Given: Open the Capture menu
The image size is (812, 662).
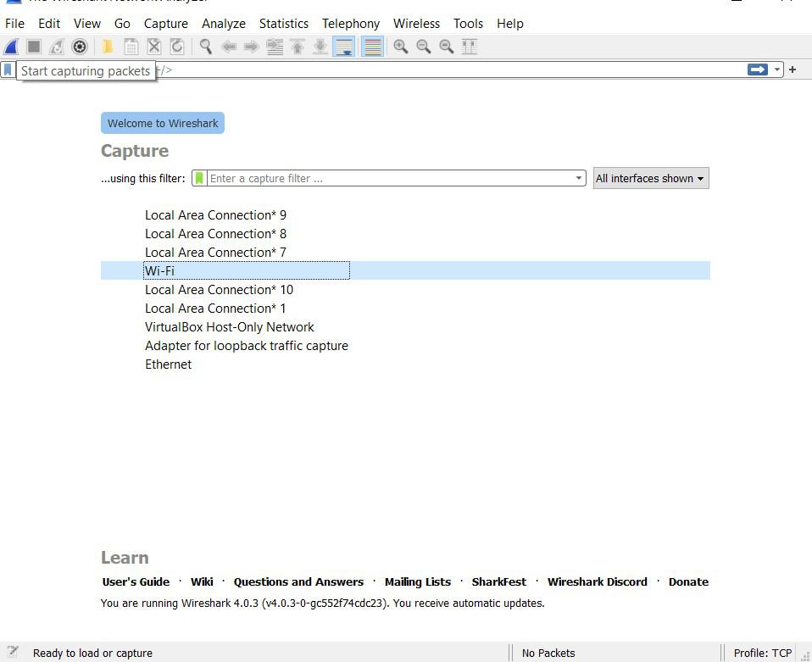Looking at the screenshot, I should [x=166, y=24].
